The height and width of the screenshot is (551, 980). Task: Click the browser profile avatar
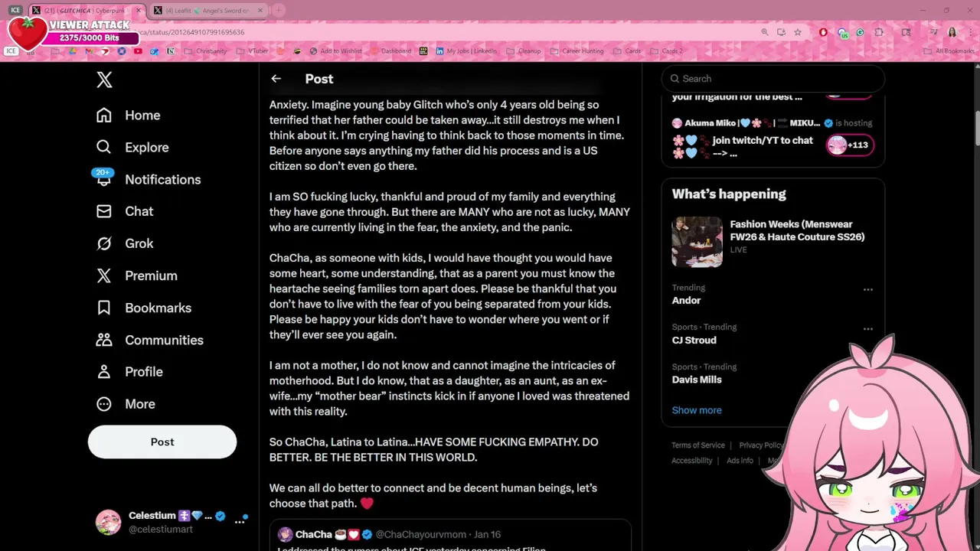[x=952, y=32]
